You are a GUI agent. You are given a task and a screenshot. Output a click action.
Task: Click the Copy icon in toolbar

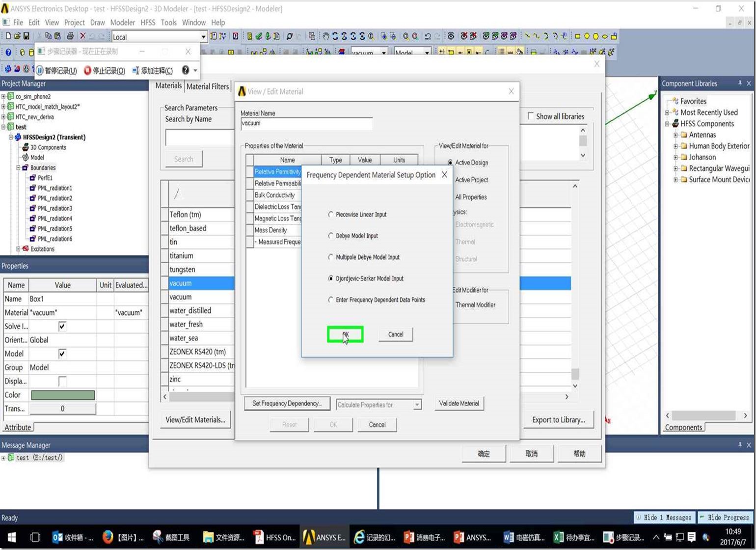point(48,36)
